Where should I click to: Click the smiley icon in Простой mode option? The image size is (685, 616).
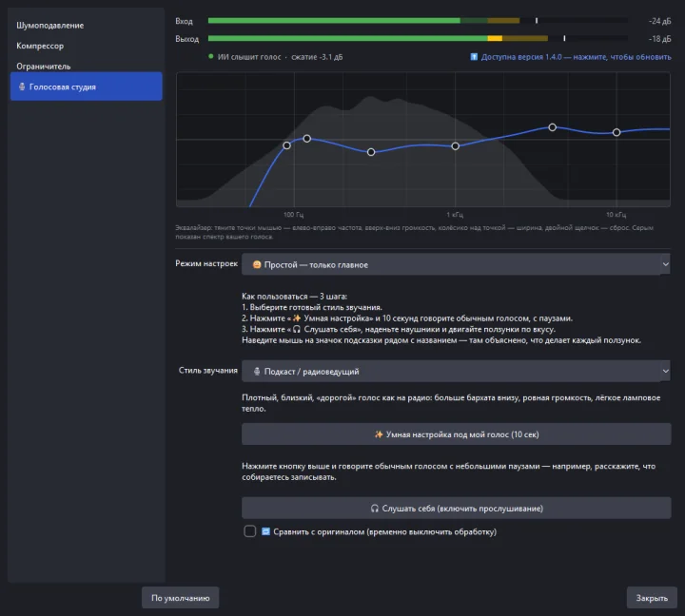[257, 264]
